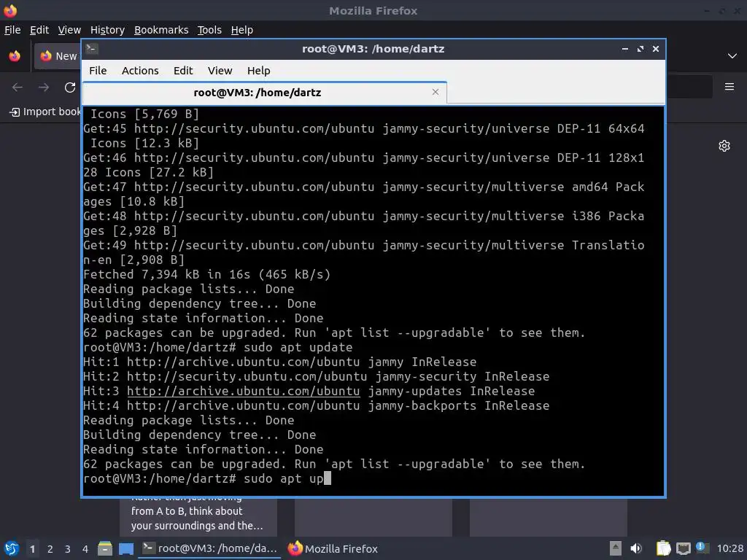Open the archive.ubuntu.com/ubuntu link in terminal
Viewport: 747px width, 560px height.
[x=244, y=391]
